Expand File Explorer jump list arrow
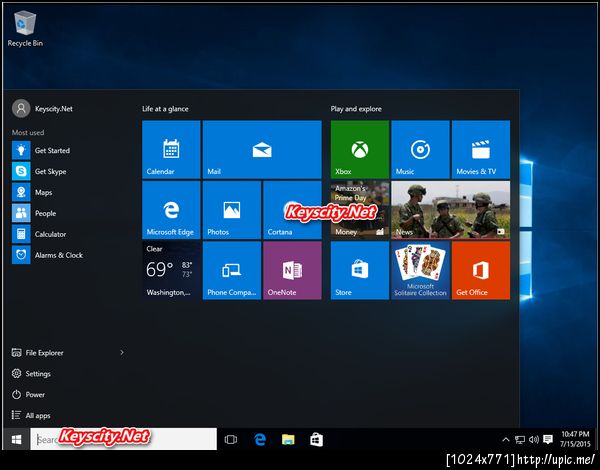 (x=122, y=352)
